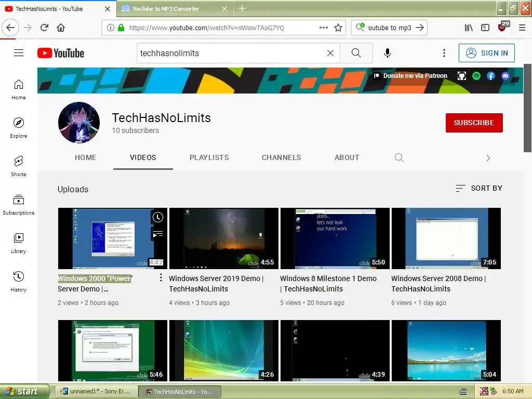Open a new browser tab
This screenshot has height=399, width=532.
(242, 8)
